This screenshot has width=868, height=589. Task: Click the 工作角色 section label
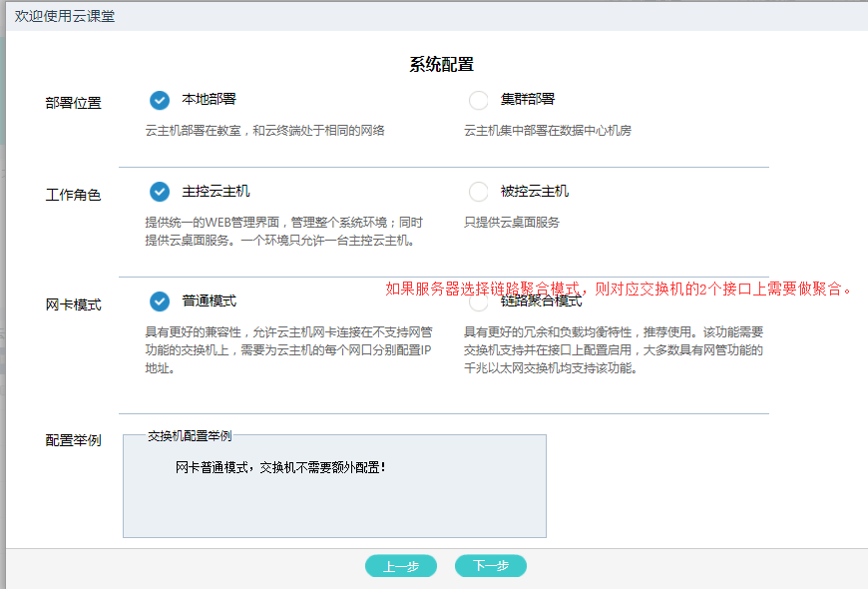pos(73,196)
